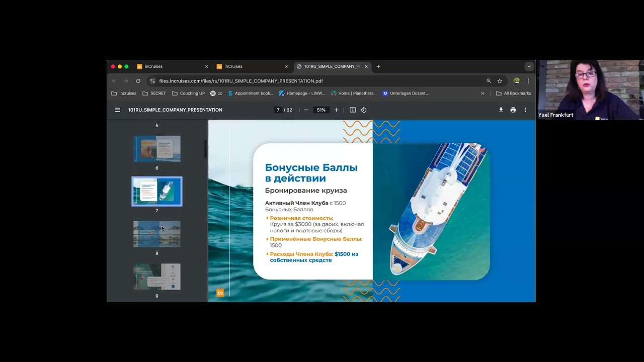Rotate the PDF counterclockwise

[364, 110]
